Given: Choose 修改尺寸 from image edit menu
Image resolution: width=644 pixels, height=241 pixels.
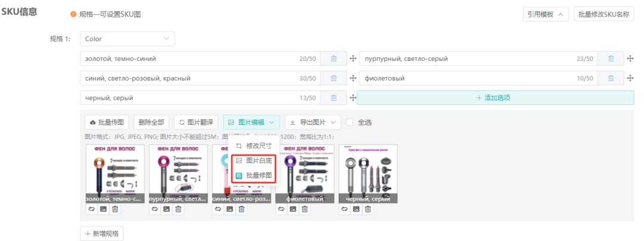Looking at the screenshot, I should 254,146.
